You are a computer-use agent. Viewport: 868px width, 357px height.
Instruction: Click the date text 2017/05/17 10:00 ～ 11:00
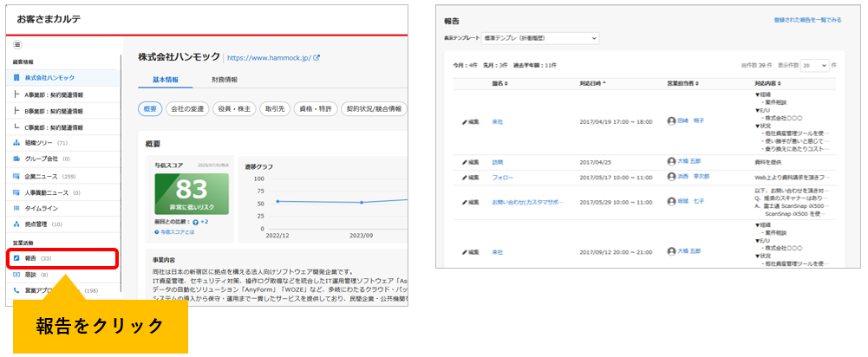[x=616, y=178]
